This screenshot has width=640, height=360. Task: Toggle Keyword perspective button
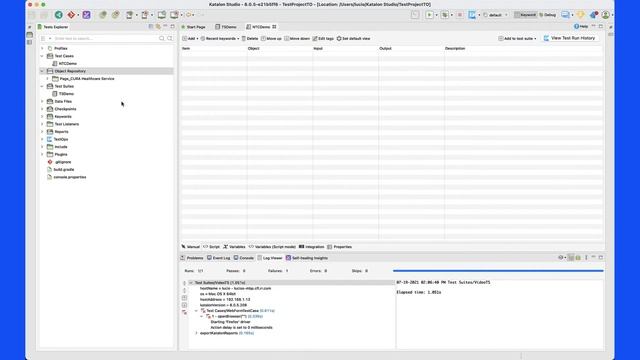click(x=525, y=15)
